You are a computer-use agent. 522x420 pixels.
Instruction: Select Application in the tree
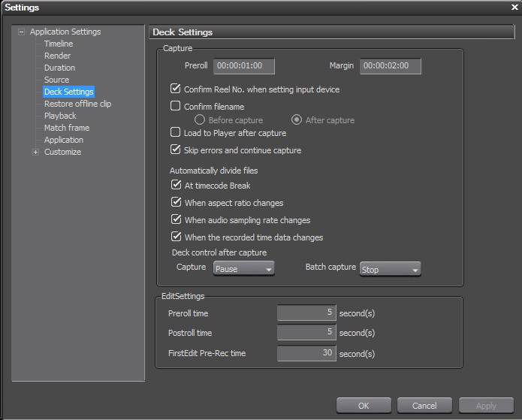point(64,140)
